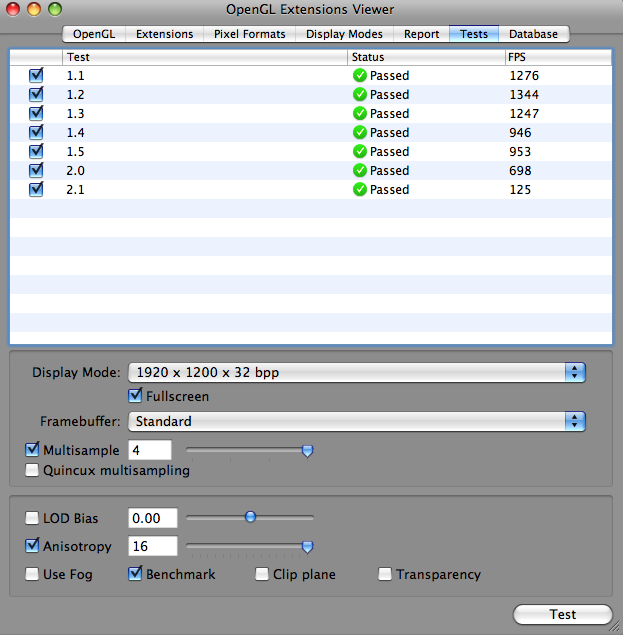This screenshot has height=635, width=623.
Task: Toggle the Multisample checkbox
Action: click(32, 450)
